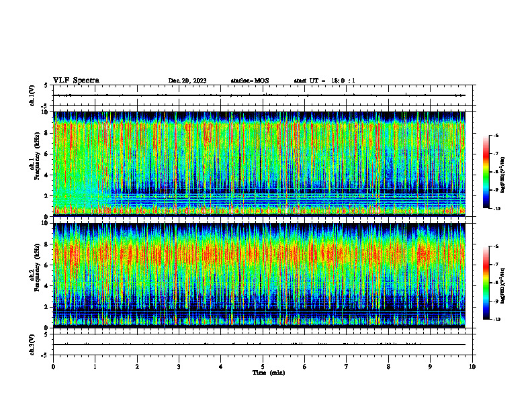Click time axis tick label "7"
Screen dimensions: 532x411
coord(347,367)
